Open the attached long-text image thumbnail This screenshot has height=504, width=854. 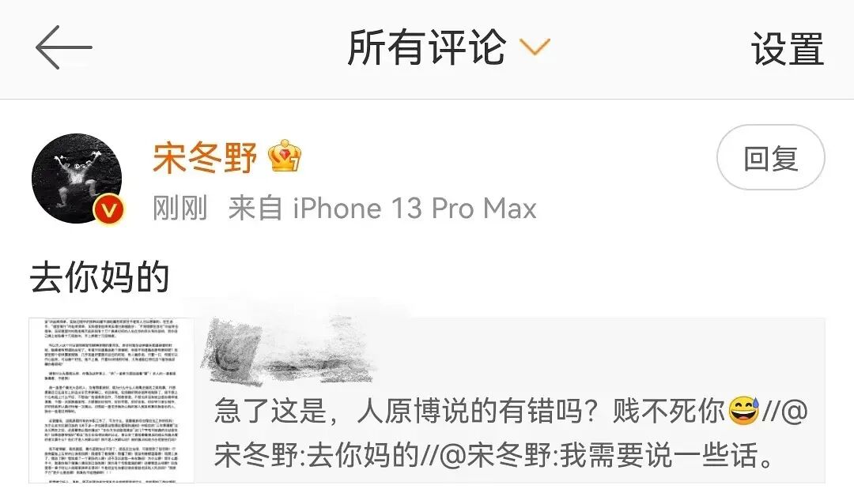click(x=111, y=401)
